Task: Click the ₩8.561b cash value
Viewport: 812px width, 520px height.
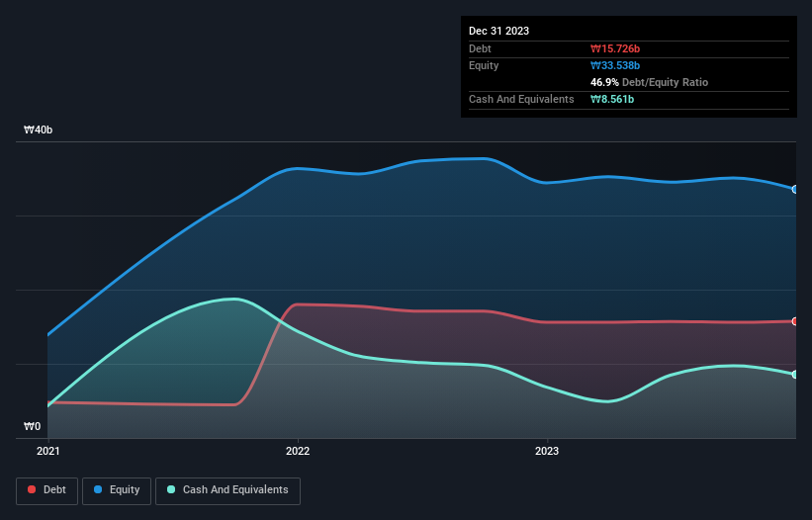Action: tap(612, 99)
